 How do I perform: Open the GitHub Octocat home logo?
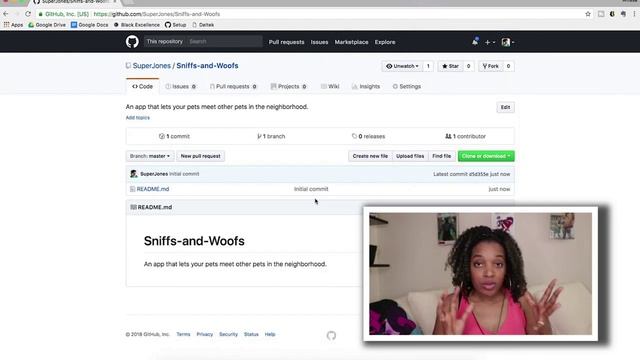click(x=132, y=42)
